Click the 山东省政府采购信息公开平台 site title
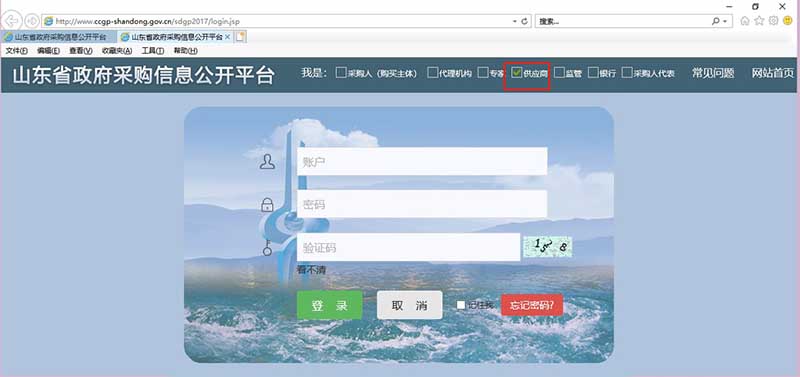This screenshot has width=800, height=377. (144, 75)
